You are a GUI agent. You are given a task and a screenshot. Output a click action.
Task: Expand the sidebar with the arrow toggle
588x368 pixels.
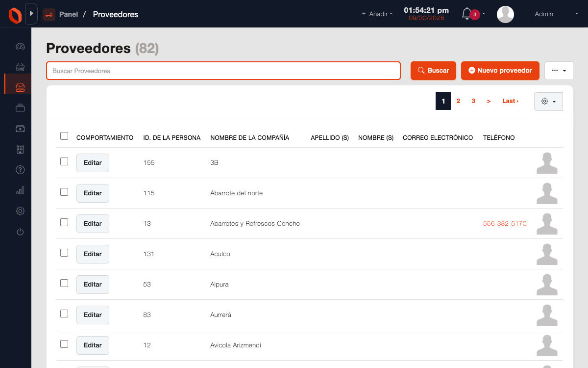(31, 14)
